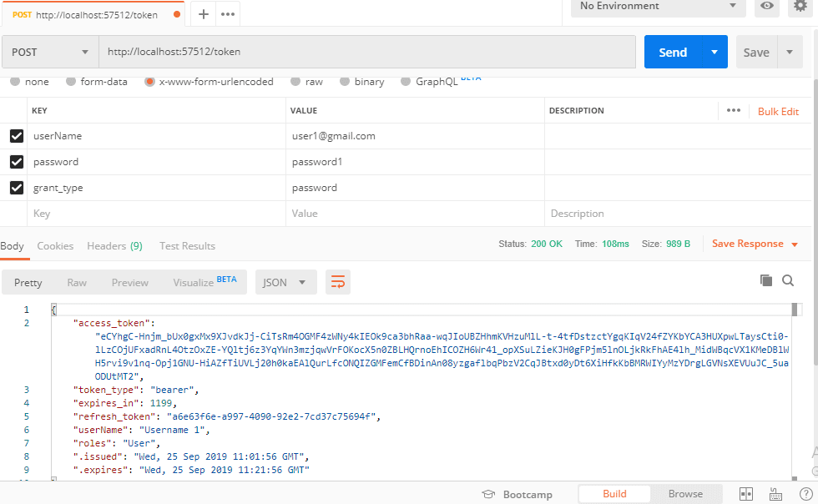Open Postman settings gear
This screenshot has width=818, height=504.
tap(799, 8)
